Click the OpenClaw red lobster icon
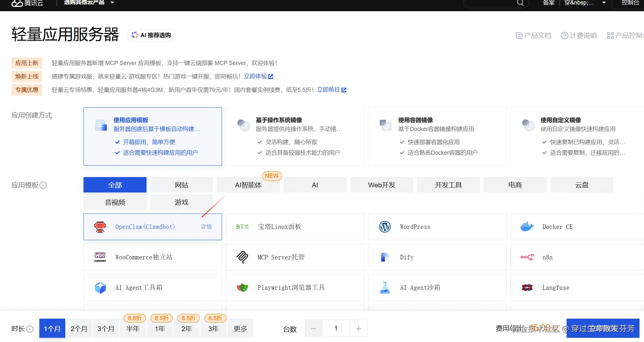This screenshot has width=644, height=342. [100, 227]
